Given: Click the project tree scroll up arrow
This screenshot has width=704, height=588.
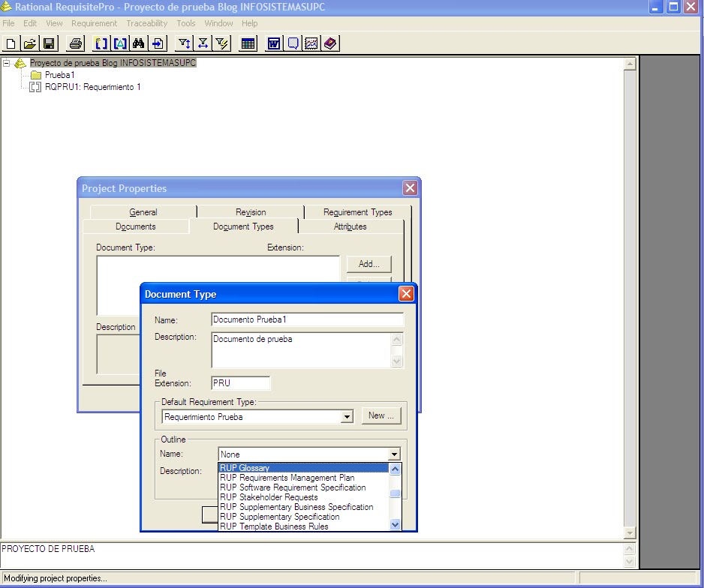Looking at the screenshot, I should pyautogui.click(x=630, y=64).
